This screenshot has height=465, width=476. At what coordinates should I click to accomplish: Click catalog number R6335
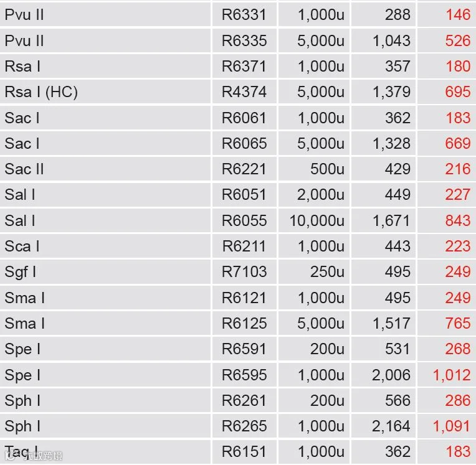tap(244, 40)
